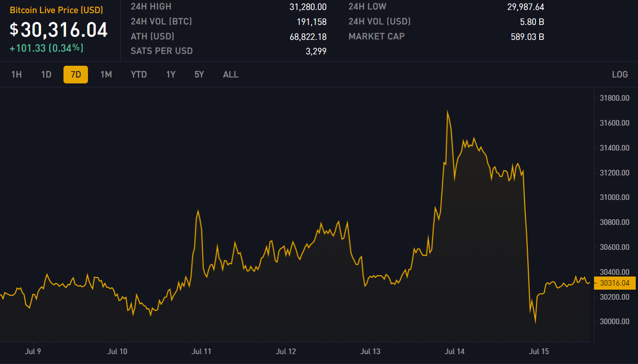Select the 1H time range
This screenshot has height=364, width=638.
point(16,74)
